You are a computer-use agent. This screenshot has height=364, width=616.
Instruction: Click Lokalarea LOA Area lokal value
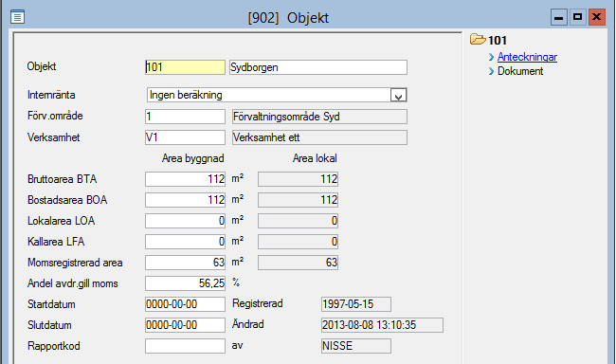tap(298, 221)
